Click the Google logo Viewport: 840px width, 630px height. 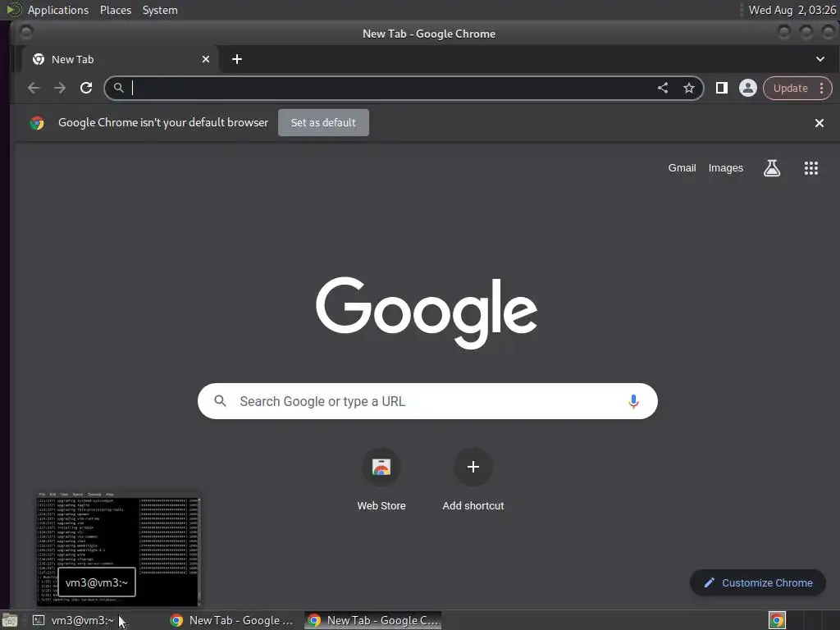coord(427,312)
